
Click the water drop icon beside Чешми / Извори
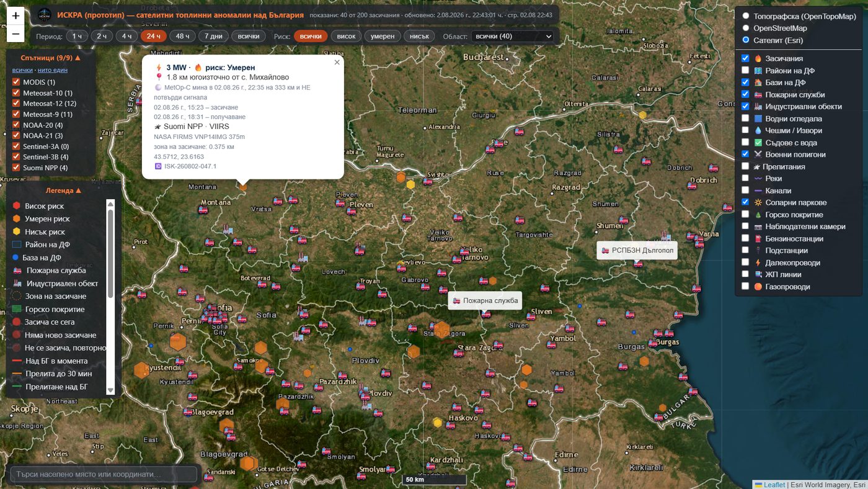[758, 131]
